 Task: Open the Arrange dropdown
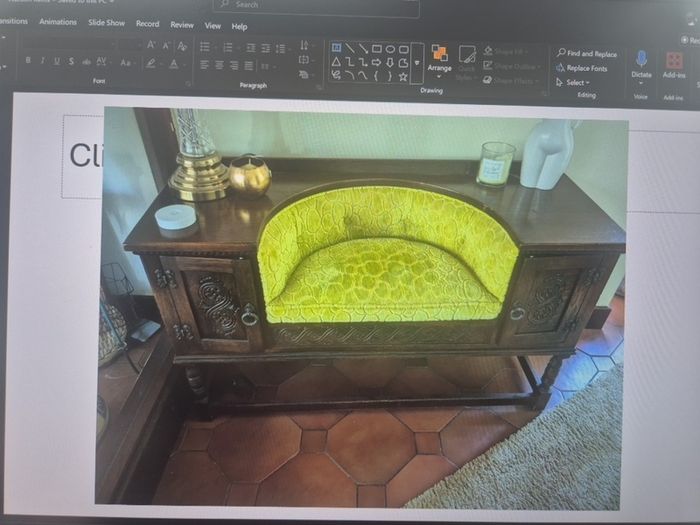pos(440,62)
